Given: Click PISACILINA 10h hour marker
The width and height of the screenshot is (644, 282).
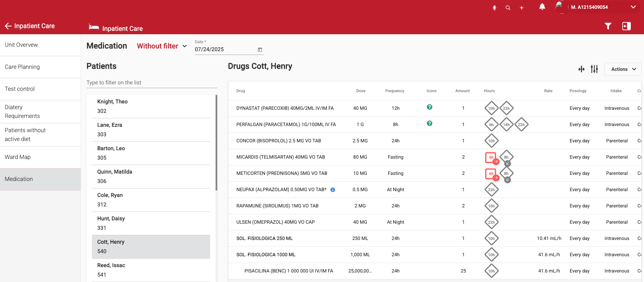Looking at the screenshot, I should pyautogui.click(x=491, y=271).
